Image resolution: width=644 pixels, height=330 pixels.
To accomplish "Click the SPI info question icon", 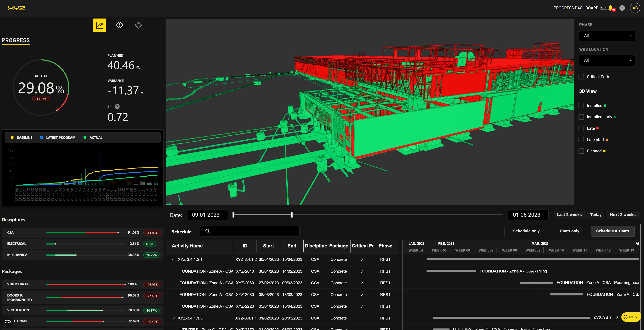I will (117, 107).
